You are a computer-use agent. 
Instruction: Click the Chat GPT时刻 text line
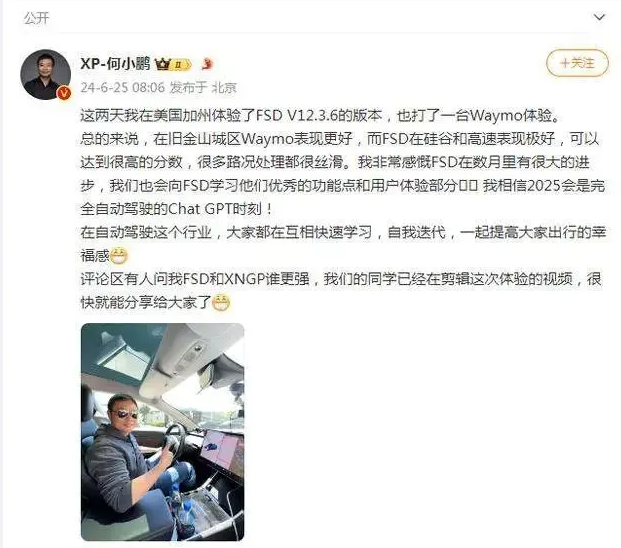coord(177,209)
